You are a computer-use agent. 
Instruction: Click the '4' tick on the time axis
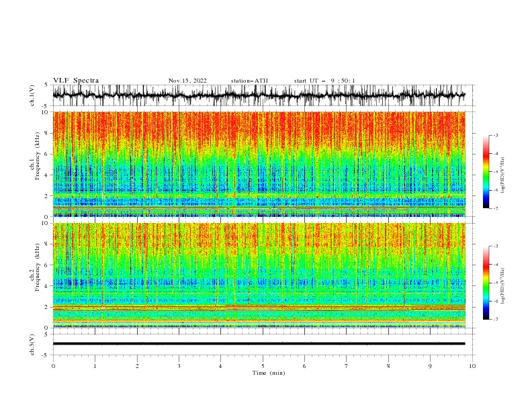[x=221, y=366]
